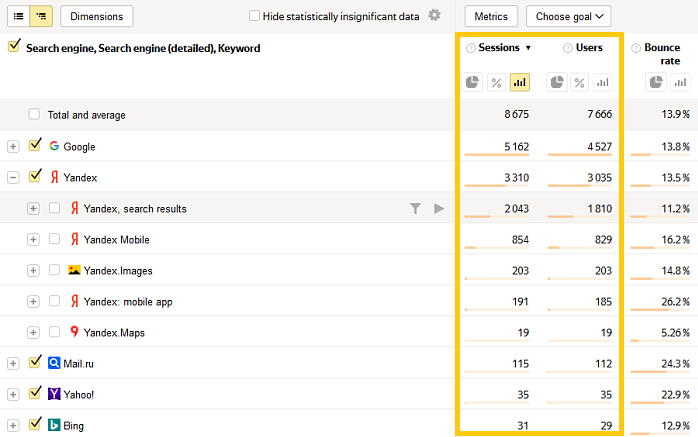Click play arrow icon on Yandex search results
The height and width of the screenshot is (437, 698).
pyautogui.click(x=438, y=208)
